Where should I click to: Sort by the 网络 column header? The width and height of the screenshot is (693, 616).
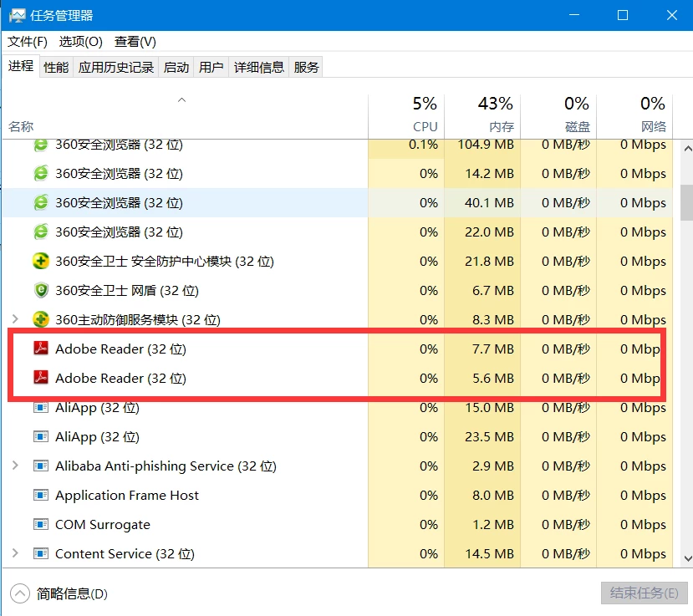click(634, 116)
